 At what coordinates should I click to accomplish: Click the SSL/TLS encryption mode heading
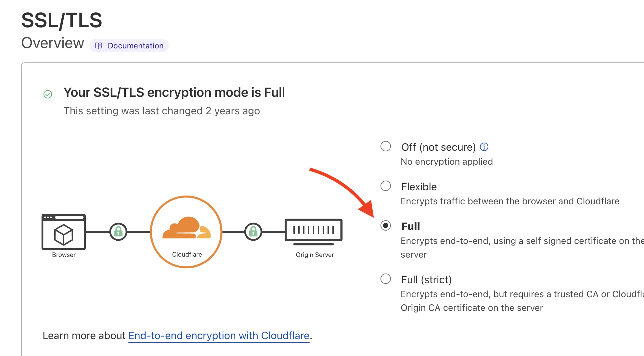[x=174, y=93]
